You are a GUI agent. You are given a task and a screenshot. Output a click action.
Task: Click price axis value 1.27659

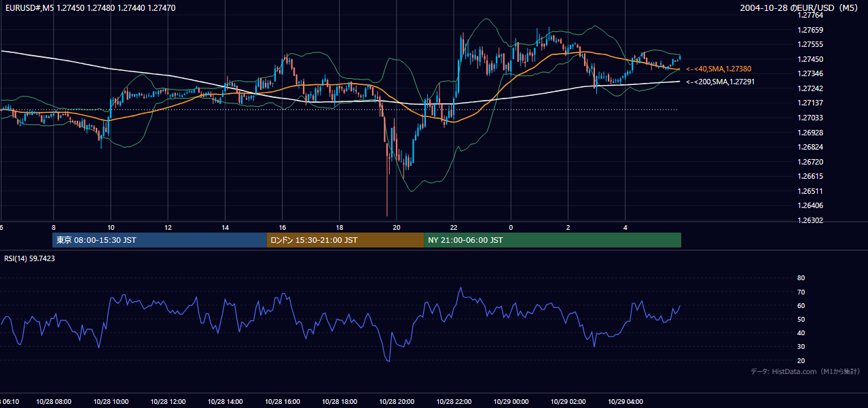pos(810,30)
